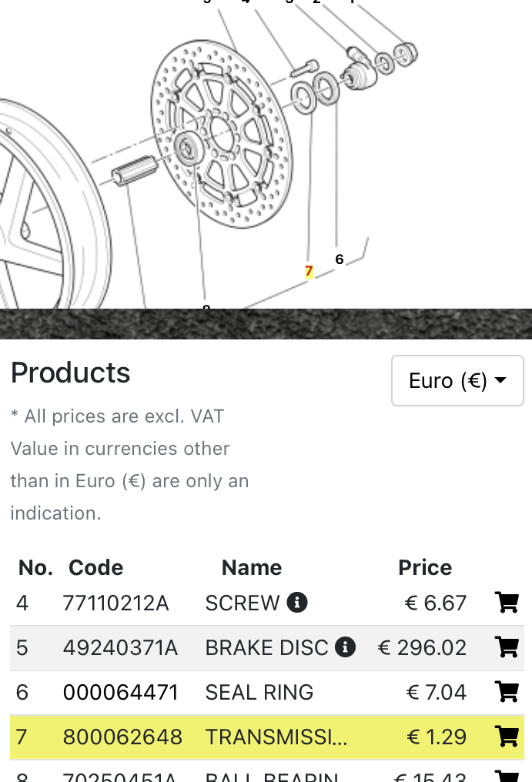Select the truncated TRANSMISSI... part name
532x782 pixels.
(276, 737)
